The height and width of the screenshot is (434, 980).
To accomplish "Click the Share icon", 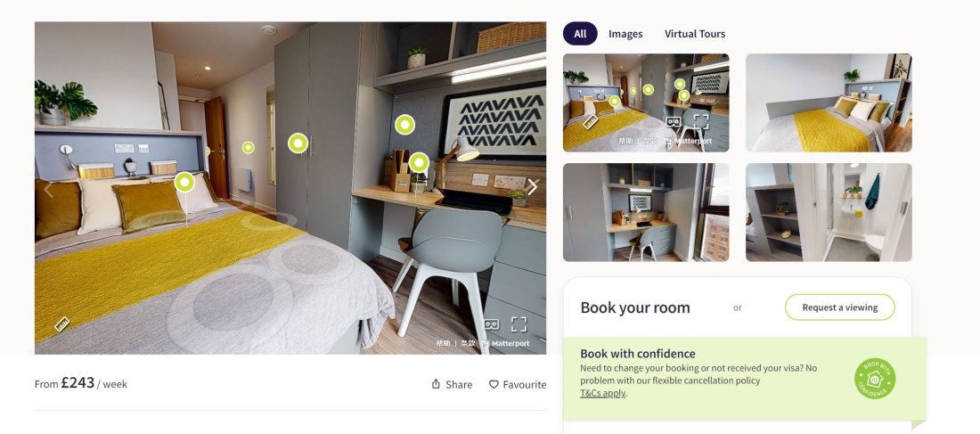I will (437, 384).
